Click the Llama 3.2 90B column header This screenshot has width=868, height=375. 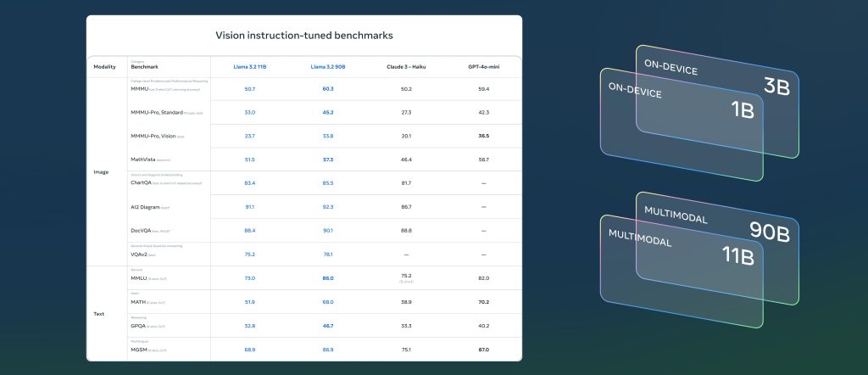(x=328, y=67)
